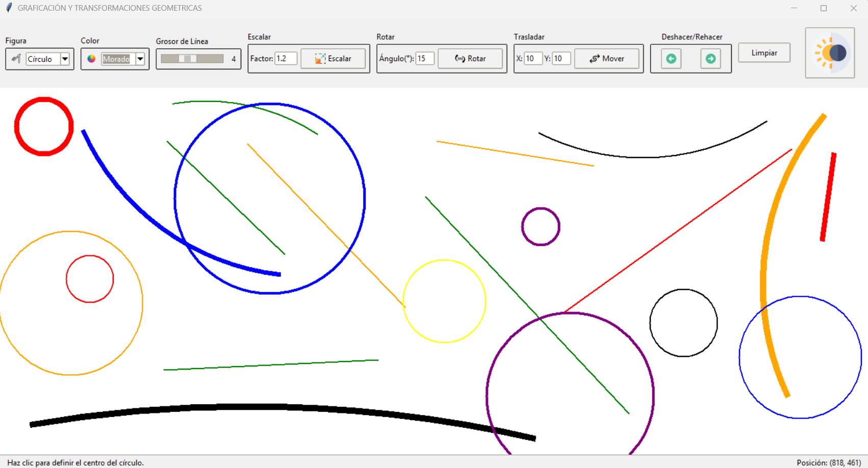Click the green redo arrow button
The image size is (868, 468).
[x=710, y=59]
